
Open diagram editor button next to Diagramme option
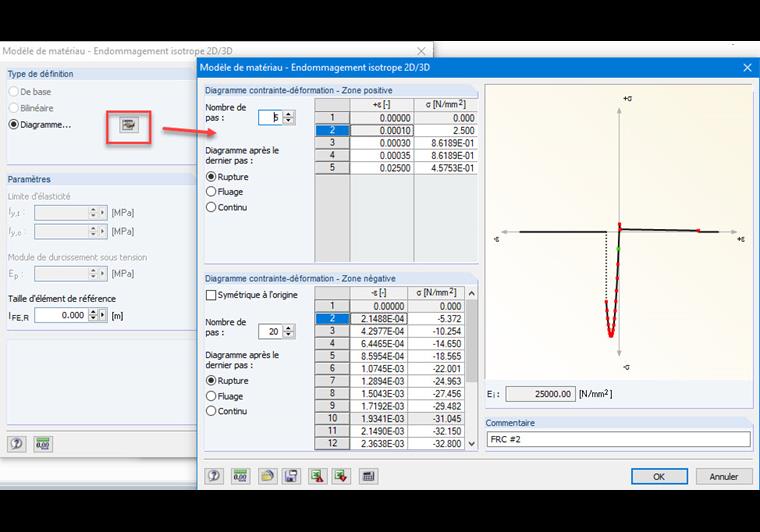[x=128, y=125]
